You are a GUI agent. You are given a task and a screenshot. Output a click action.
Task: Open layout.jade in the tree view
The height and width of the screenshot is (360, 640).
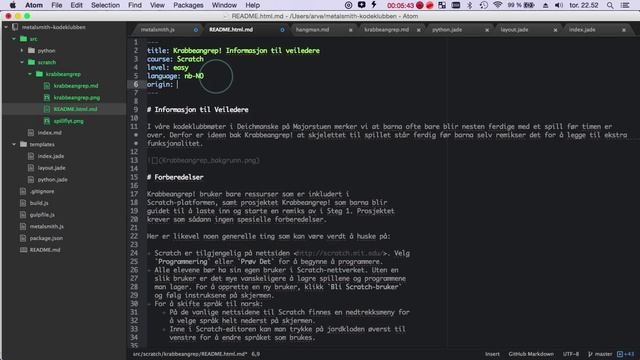pyautogui.click(x=51, y=168)
